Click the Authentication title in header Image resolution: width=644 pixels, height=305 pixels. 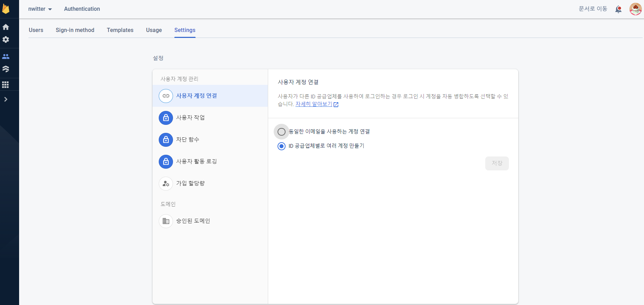pos(82,9)
